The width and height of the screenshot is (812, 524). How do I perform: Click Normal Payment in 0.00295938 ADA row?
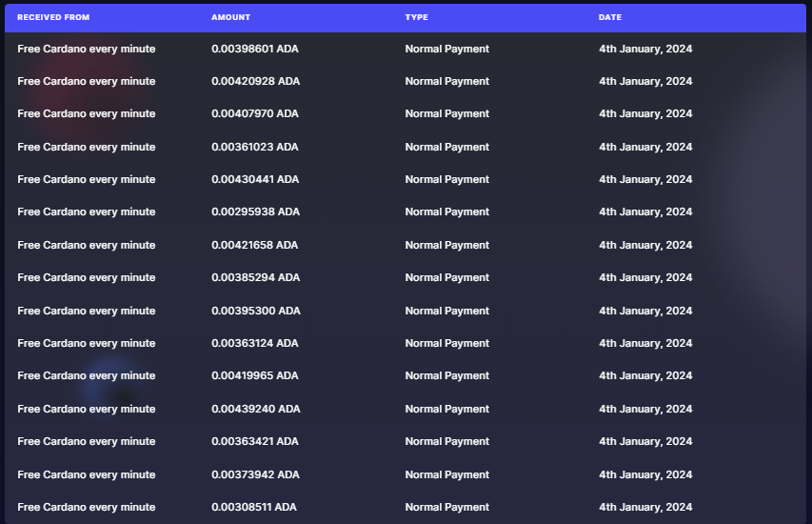pyautogui.click(x=446, y=212)
